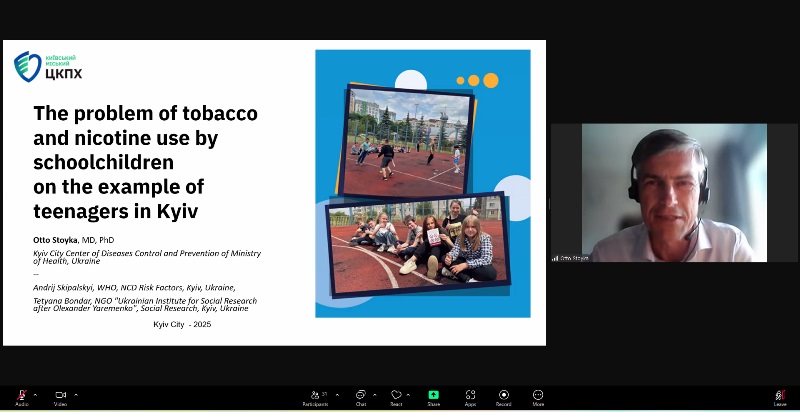
Task: Click the 'Andrij Skipalskyi, WHO' line
Action: (x=134, y=288)
